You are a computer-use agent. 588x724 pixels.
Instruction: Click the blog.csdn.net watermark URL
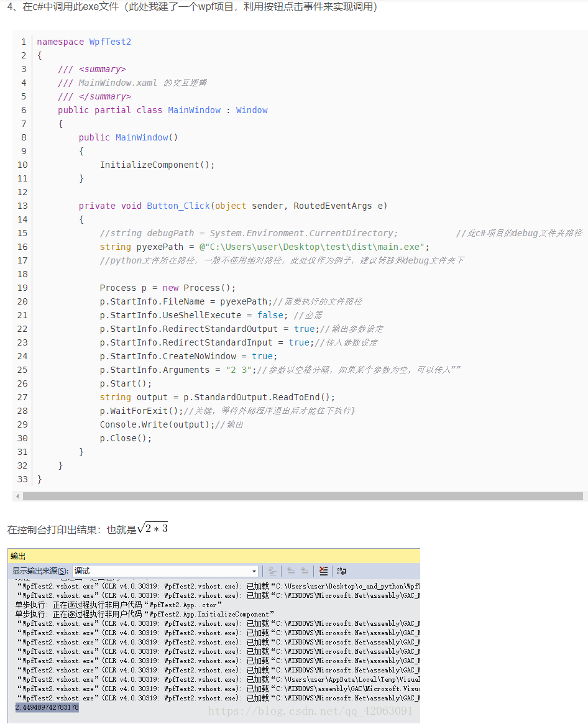[x=310, y=710]
